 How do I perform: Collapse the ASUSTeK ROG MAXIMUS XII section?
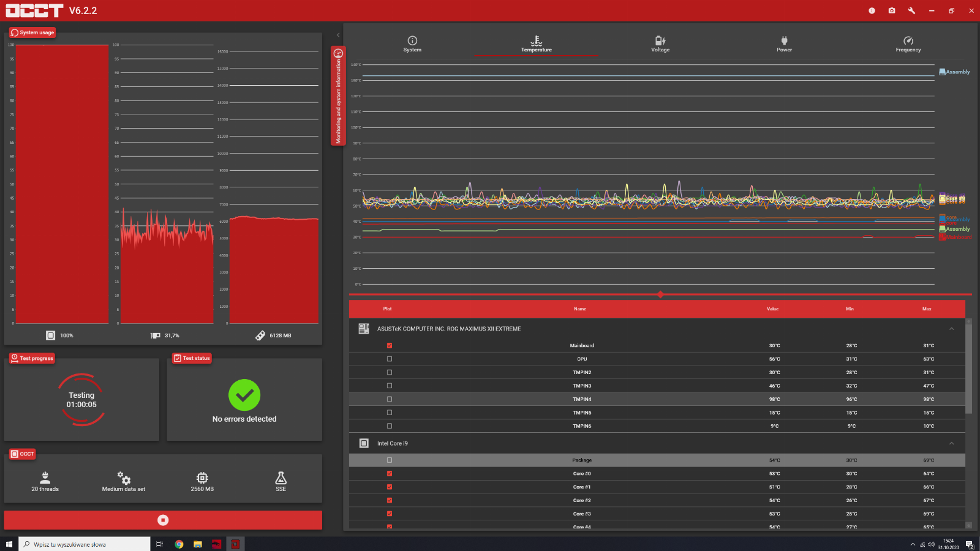coord(951,329)
